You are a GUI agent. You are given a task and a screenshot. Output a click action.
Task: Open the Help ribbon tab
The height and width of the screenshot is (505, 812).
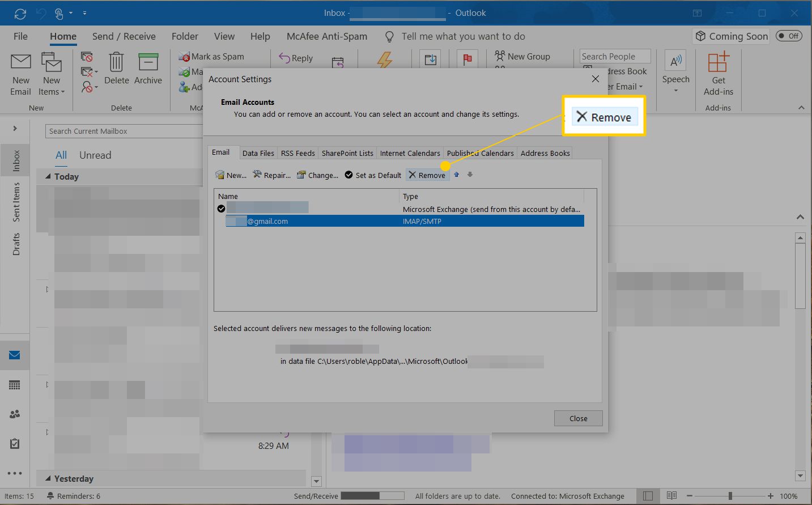pyautogui.click(x=260, y=36)
